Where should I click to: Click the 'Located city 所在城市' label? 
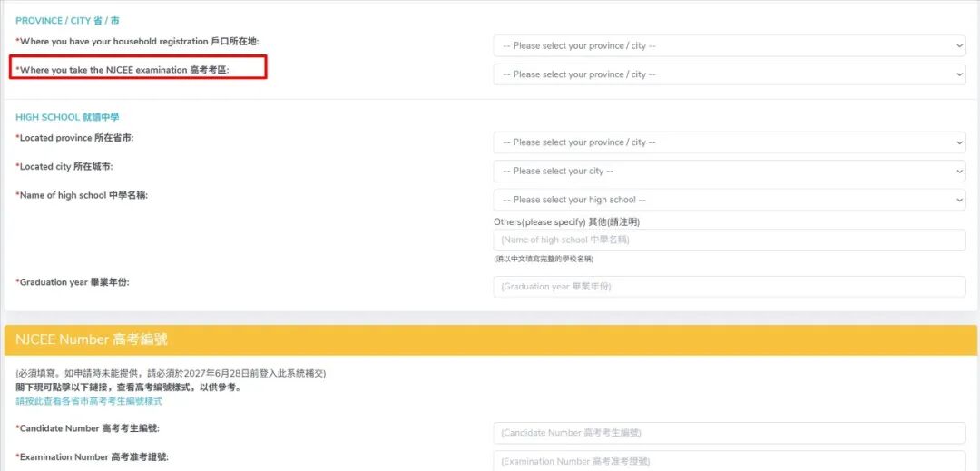pyautogui.click(x=64, y=167)
